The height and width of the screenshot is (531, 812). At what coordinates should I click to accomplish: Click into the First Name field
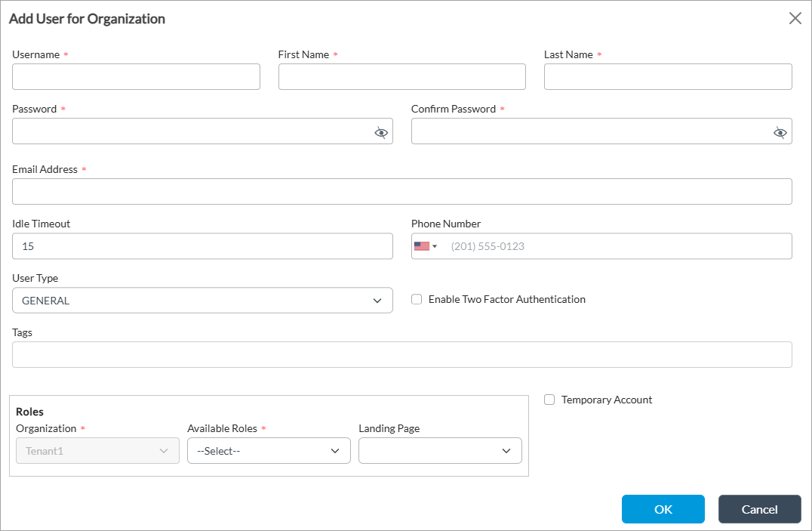pyautogui.click(x=401, y=77)
